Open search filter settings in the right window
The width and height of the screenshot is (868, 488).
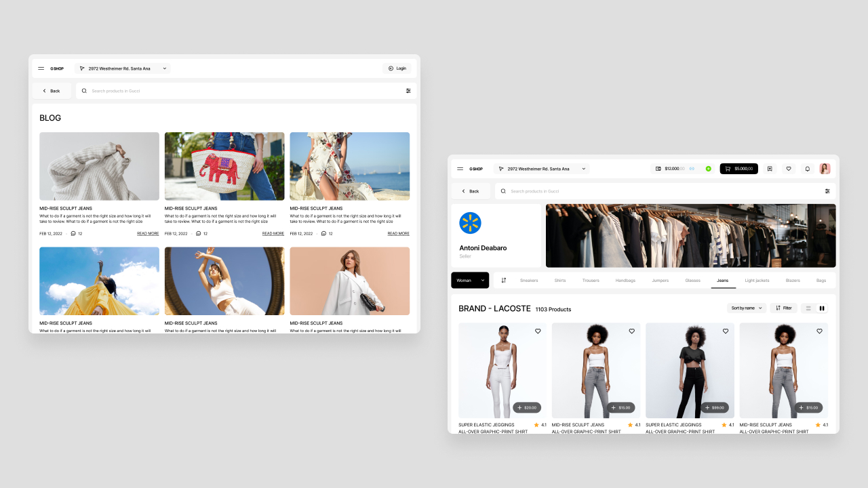tap(827, 190)
